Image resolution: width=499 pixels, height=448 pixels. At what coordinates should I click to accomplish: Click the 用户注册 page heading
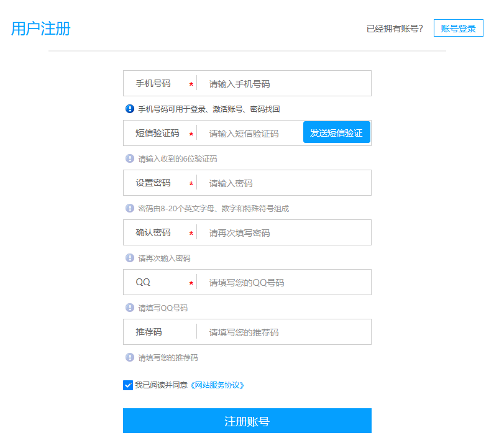pos(41,29)
